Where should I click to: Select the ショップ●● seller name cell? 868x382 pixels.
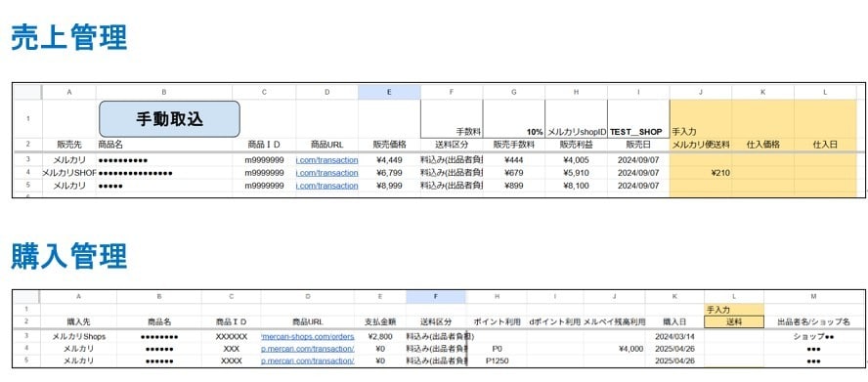click(813, 336)
